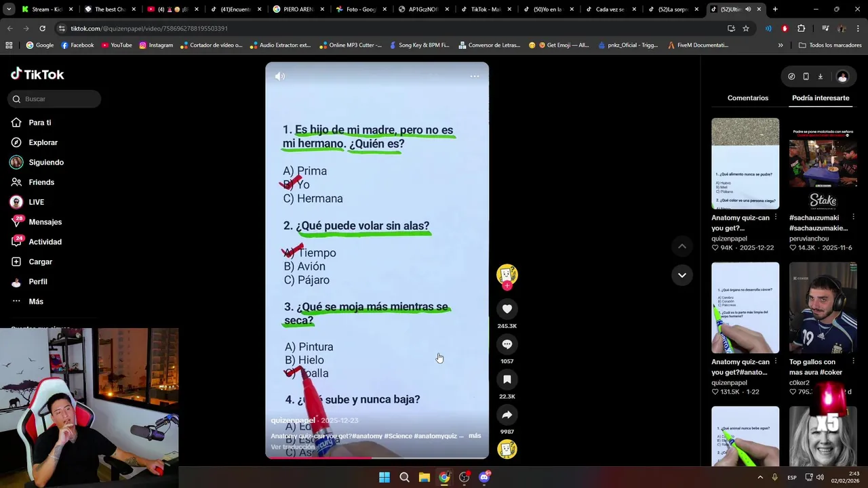Image resolution: width=868 pixels, height=488 pixels.
Task: Open a new tab with plus button
Action: [x=775, y=9]
